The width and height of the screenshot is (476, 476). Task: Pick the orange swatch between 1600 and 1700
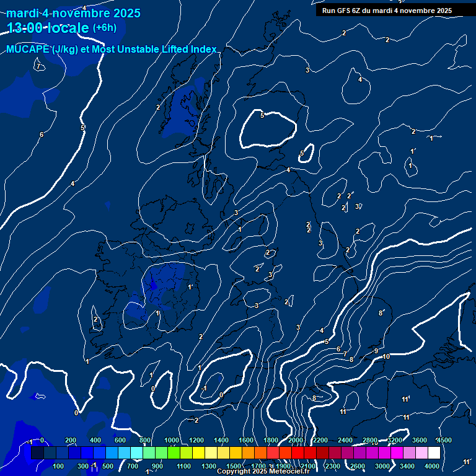click(x=248, y=452)
